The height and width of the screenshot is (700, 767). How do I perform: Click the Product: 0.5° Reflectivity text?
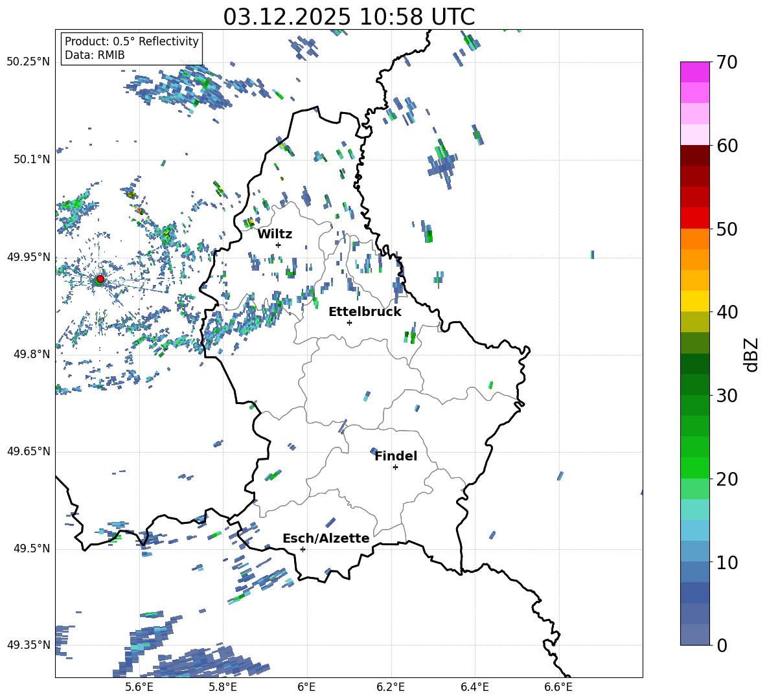[132, 41]
